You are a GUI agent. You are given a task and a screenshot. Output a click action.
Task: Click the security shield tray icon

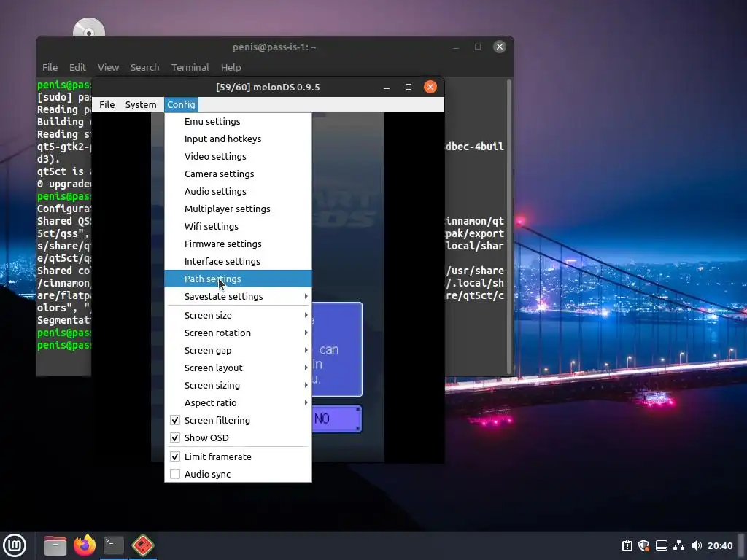click(644, 545)
